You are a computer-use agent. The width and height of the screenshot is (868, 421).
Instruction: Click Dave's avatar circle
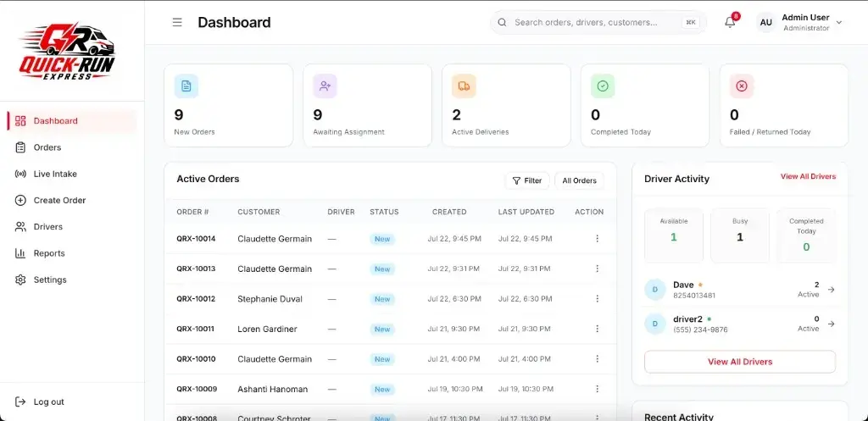point(655,290)
